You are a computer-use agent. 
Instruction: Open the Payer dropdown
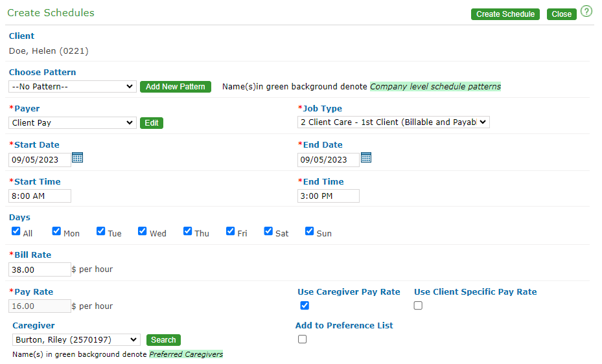(73, 123)
